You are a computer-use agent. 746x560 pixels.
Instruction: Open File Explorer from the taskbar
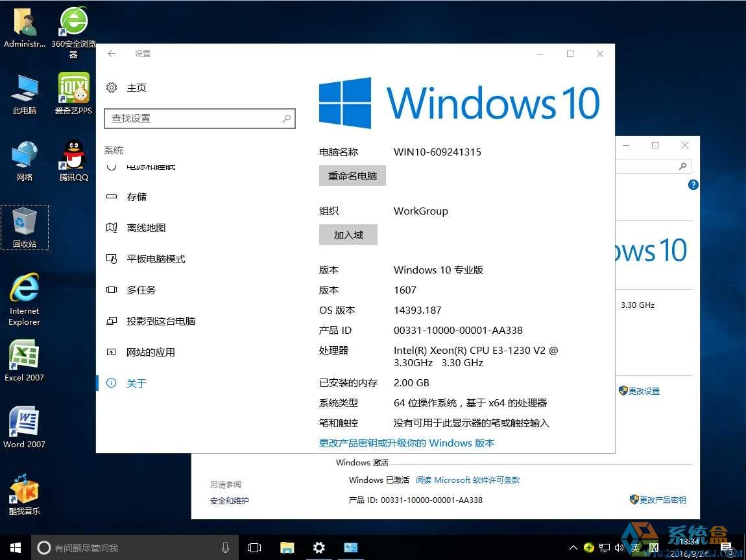click(287, 548)
